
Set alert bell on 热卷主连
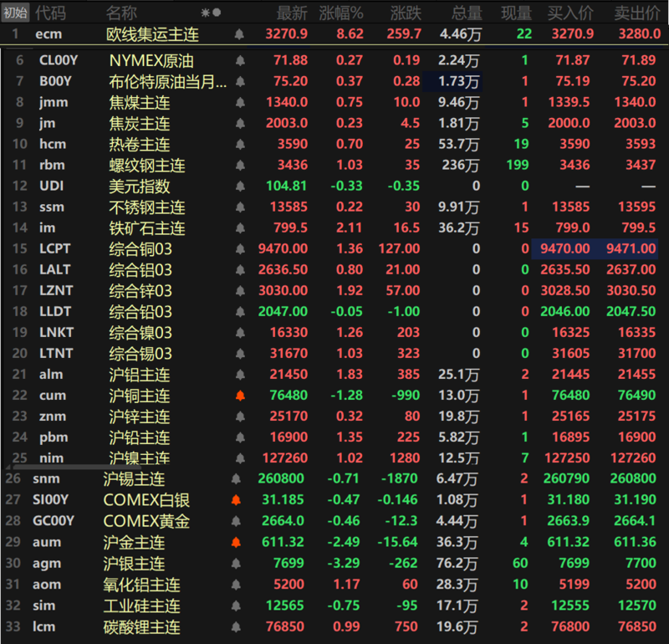pyautogui.click(x=240, y=144)
